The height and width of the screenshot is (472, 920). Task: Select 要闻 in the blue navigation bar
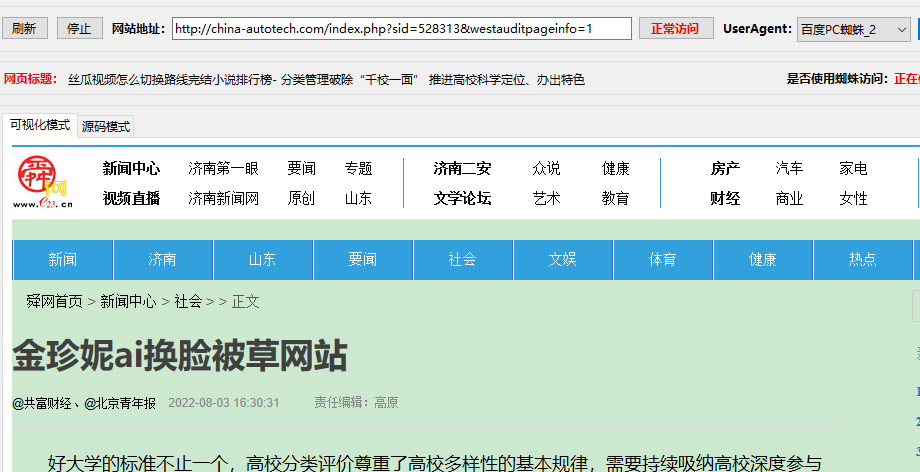[x=363, y=259]
